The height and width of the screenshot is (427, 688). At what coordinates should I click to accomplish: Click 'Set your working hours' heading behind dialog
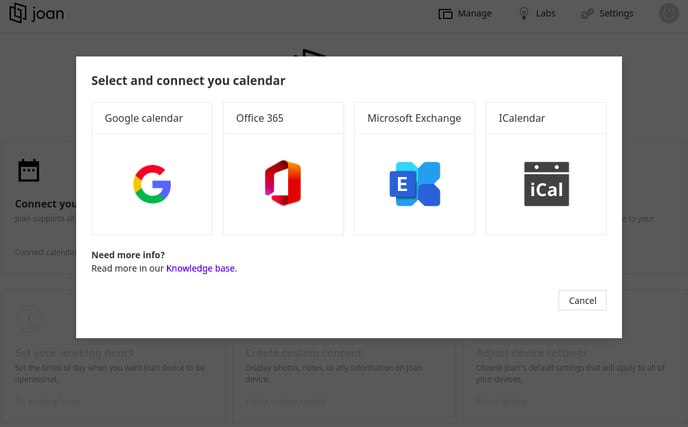[74, 353]
